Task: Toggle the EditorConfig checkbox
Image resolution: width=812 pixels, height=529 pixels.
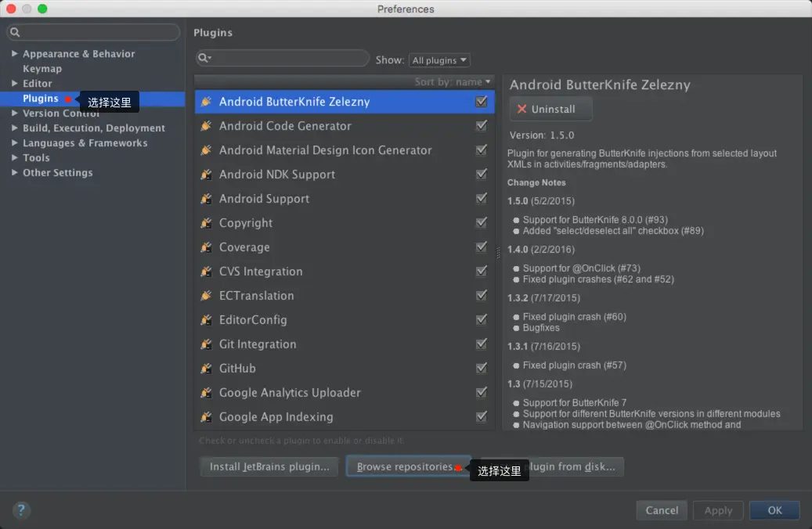Action: [481, 319]
